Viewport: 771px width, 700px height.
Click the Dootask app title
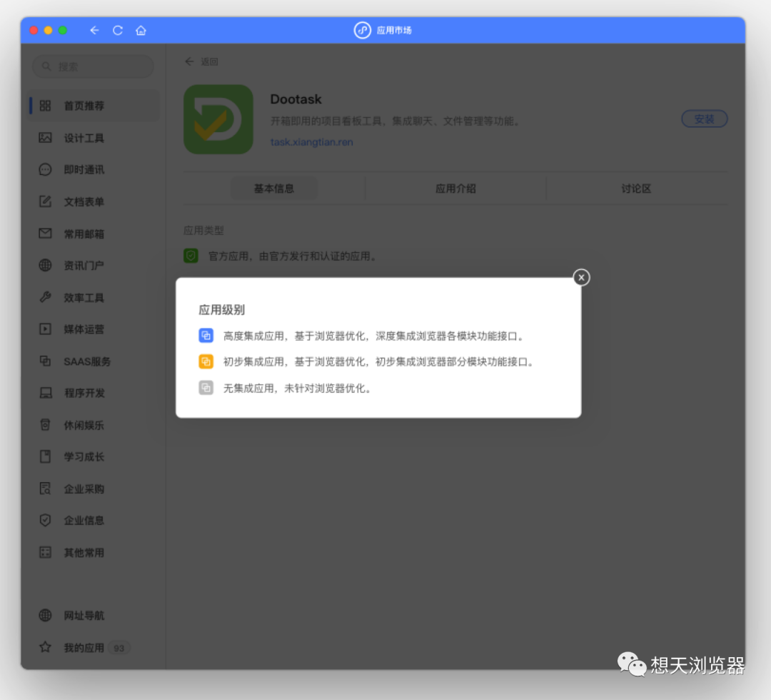click(296, 99)
